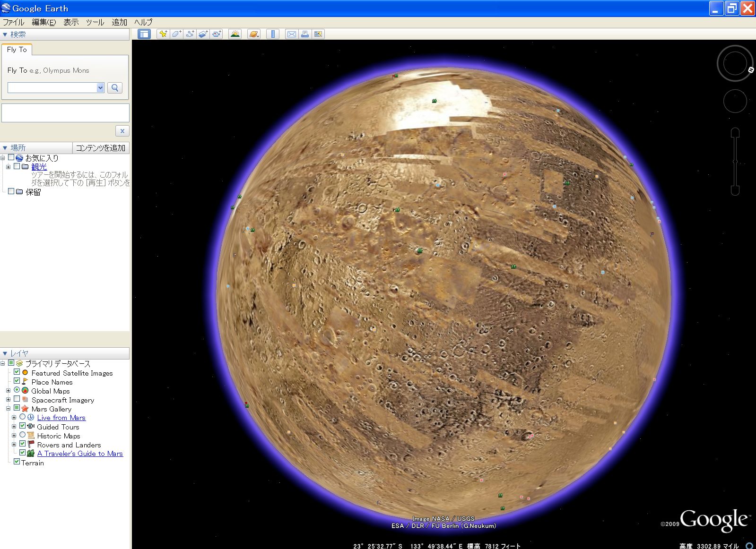Open the ruler measuring tool
The height and width of the screenshot is (549, 756).
273,34
